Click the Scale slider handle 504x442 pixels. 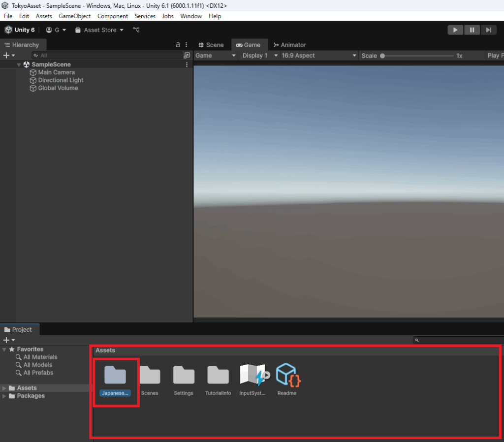pyautogui.click(x=382, y=56)
